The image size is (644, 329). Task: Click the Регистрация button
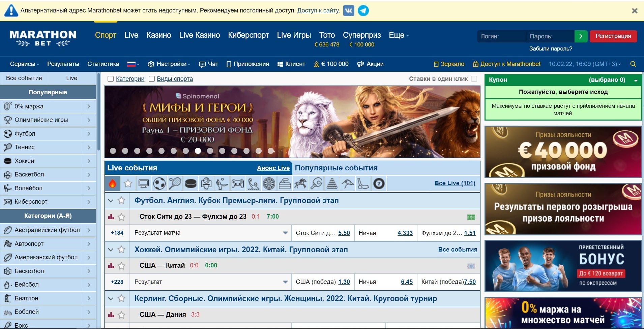(x=613, y=36)
